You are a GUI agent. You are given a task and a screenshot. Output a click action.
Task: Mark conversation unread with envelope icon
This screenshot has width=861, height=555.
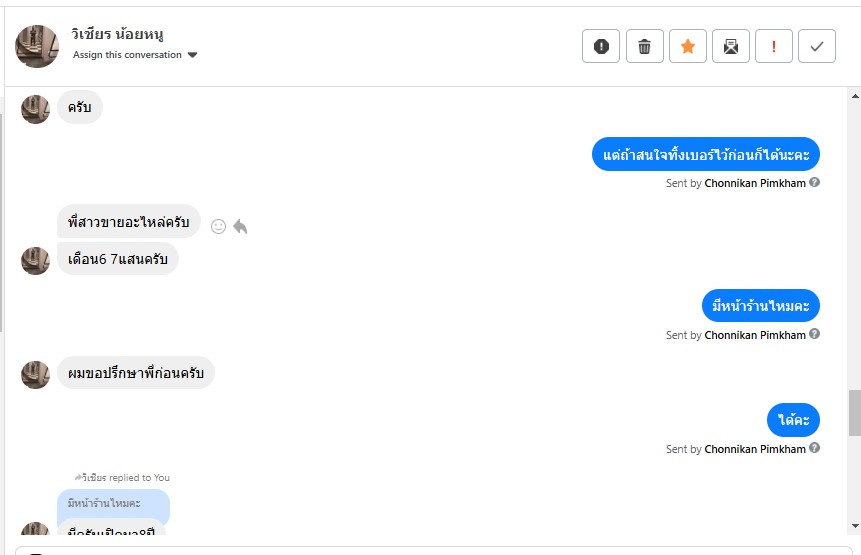[731, 46]
